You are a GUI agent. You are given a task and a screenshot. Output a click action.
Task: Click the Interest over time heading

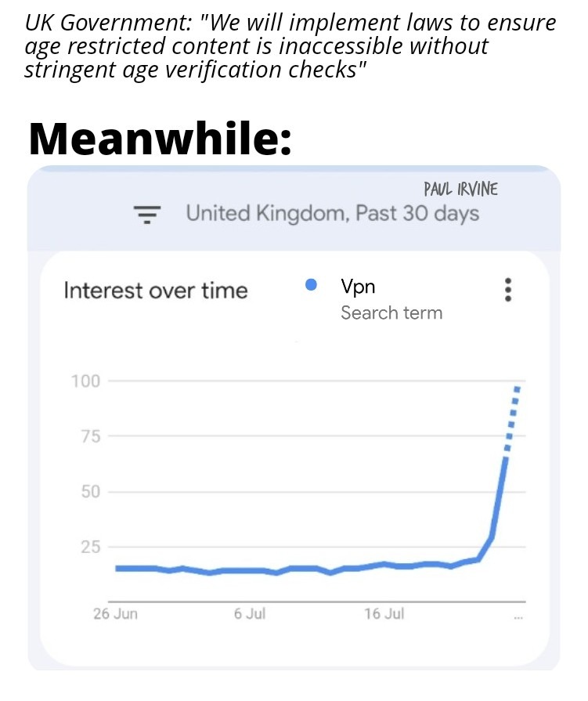[156, 291]
